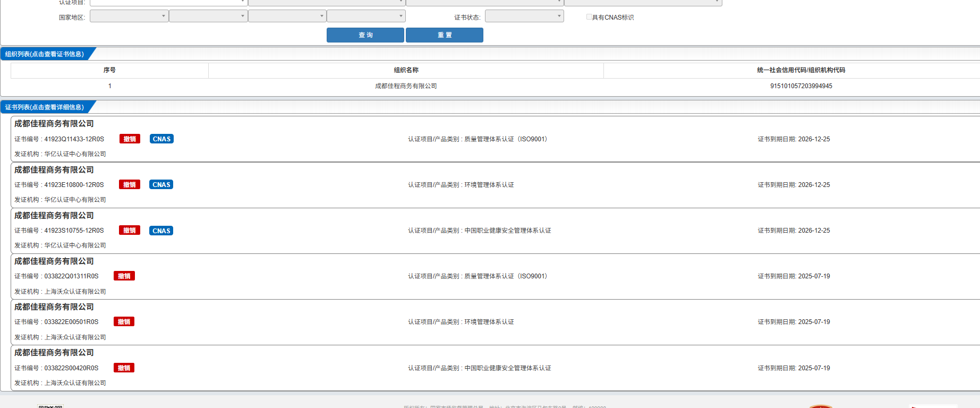Click credit code 915101057203994945

[x=801, y=86]
